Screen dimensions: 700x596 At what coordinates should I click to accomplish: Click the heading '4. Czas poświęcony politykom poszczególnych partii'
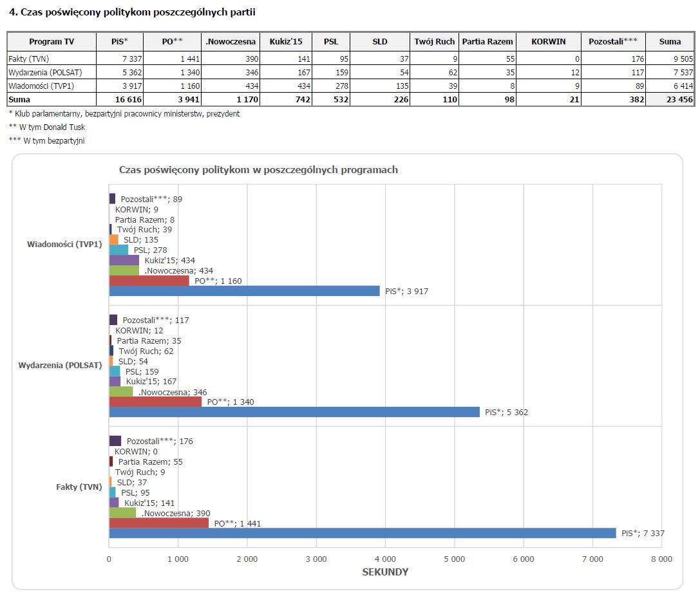133,12
